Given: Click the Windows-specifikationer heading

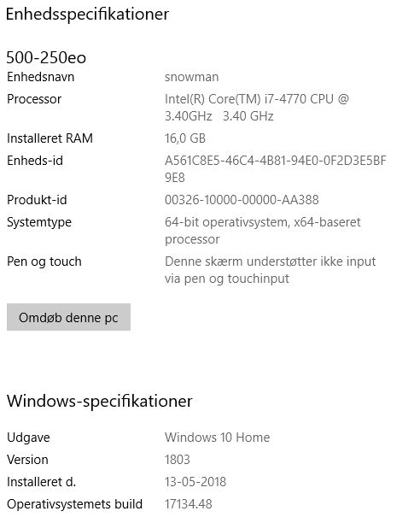Looking at the screenshot, I should click(100, 402).
